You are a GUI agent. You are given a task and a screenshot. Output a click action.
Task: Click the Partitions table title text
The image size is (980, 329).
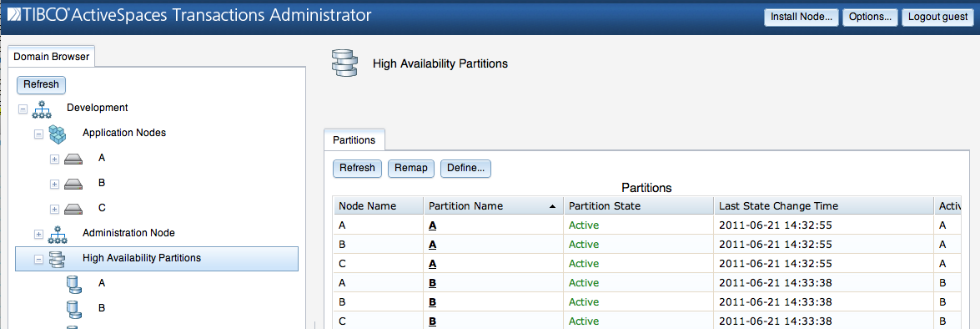(646, 187)
